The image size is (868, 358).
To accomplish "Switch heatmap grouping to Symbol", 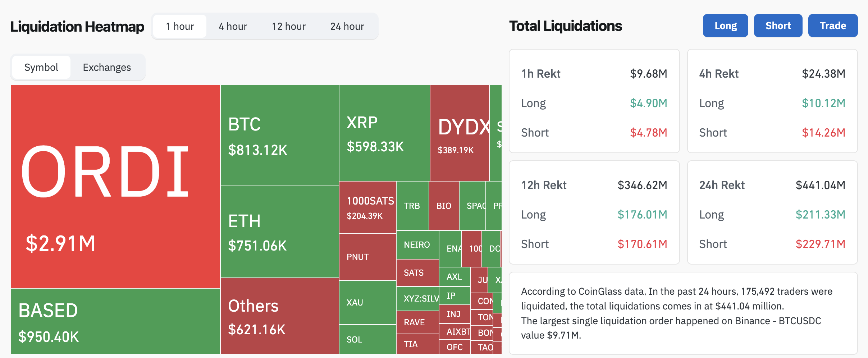I will [x=41, y=67].
